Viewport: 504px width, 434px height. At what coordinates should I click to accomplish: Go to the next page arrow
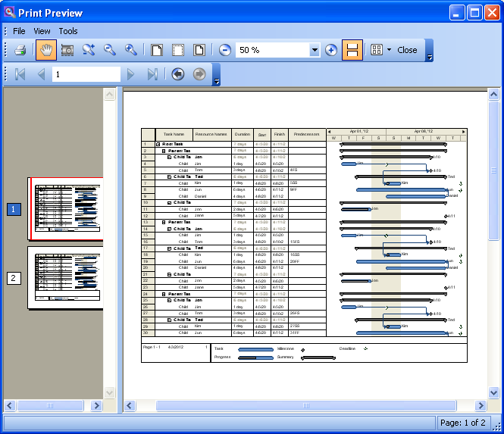(131, 74)
